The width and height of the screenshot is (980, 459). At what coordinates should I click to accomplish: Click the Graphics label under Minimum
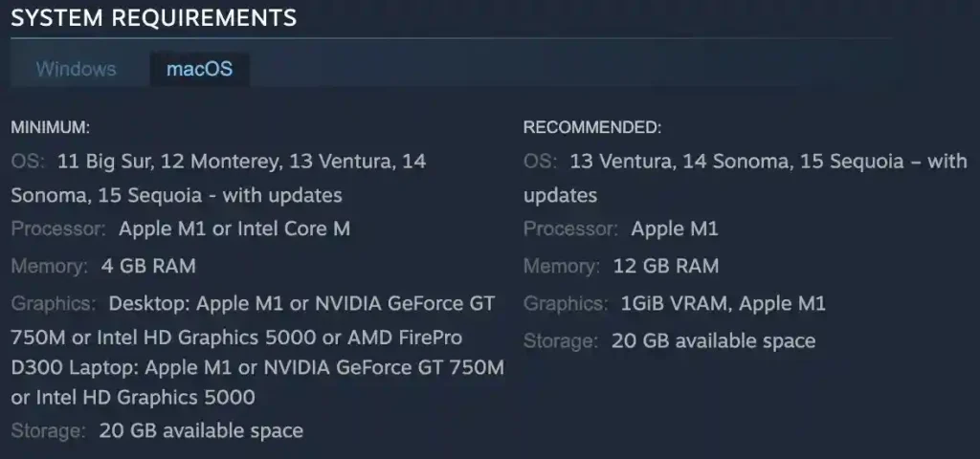click(54, 304)
